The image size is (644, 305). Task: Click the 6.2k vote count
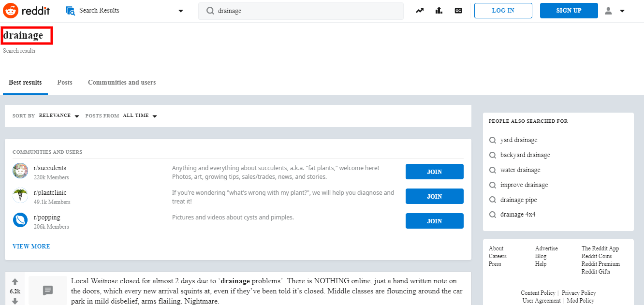(15, 291)
